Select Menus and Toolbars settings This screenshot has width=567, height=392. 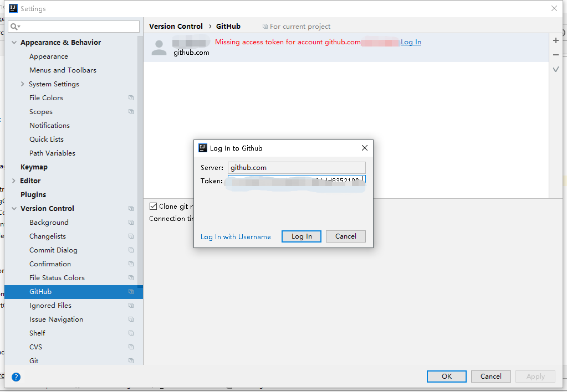(63, 70)
